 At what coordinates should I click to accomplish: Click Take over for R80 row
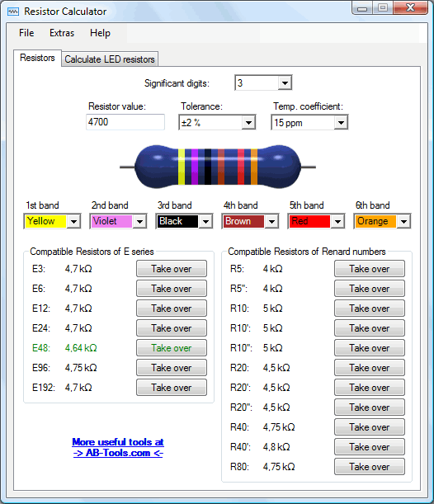(370, 467)
